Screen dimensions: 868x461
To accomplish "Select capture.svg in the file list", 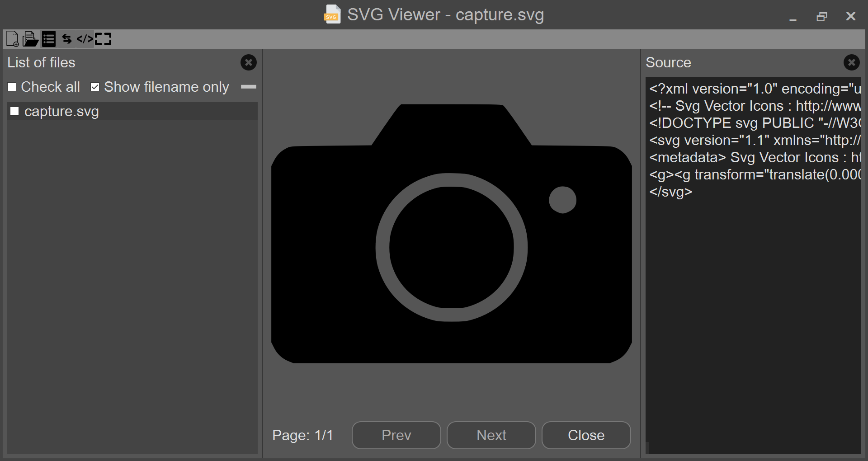I will (x=61, y=111).
